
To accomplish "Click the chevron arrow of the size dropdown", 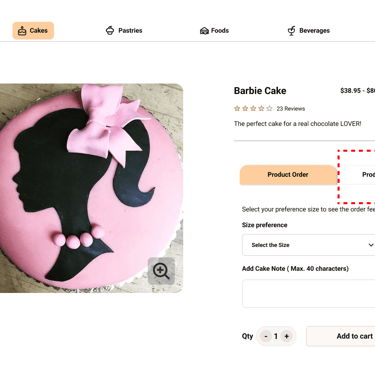I will tap(371, 245).
